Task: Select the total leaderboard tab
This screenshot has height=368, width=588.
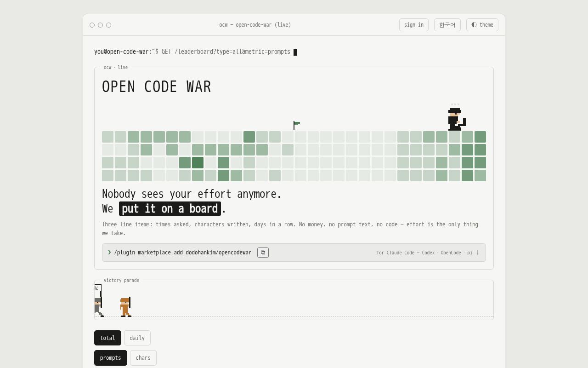Action: (107, 338)
